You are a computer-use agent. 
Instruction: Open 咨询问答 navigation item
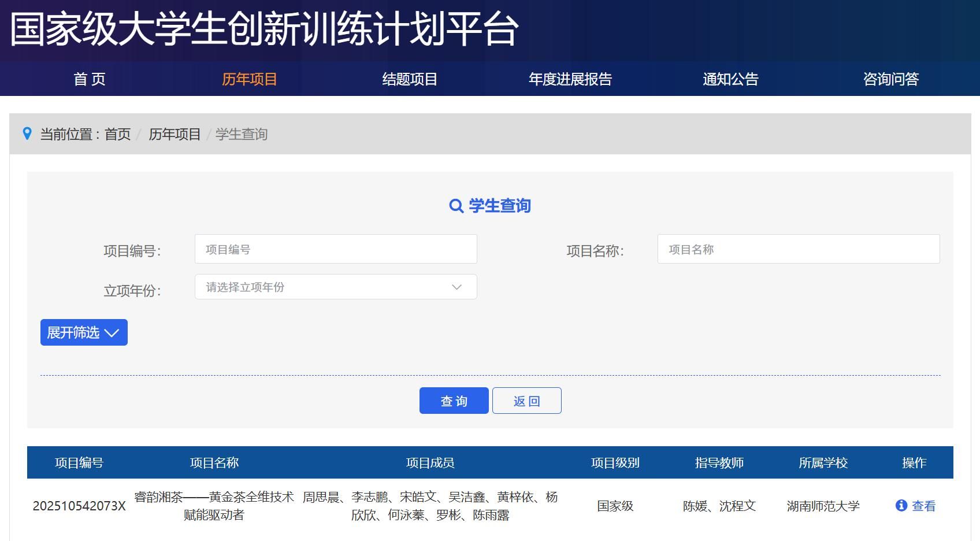tap(890, 79)
